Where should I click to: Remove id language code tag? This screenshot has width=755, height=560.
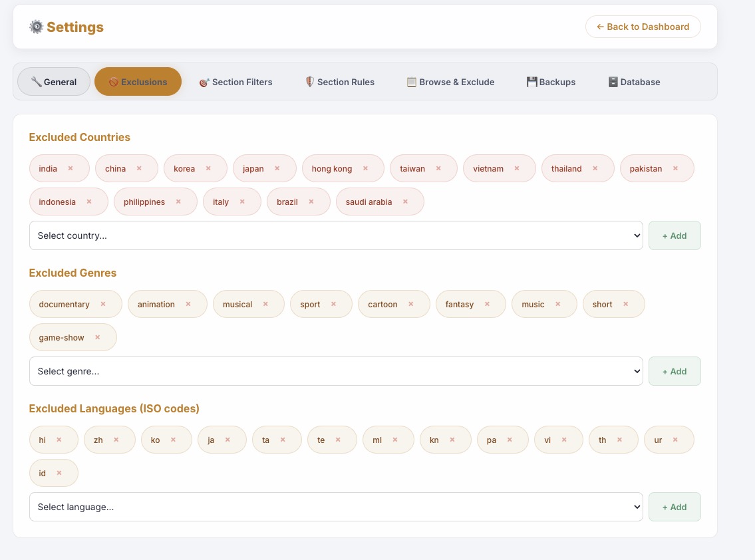59,474
